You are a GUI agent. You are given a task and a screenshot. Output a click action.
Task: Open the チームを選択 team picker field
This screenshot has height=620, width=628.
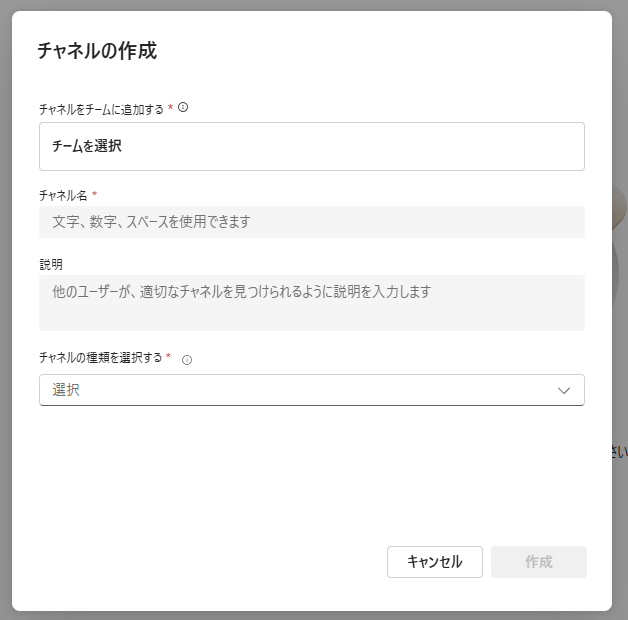pos(312,147)
